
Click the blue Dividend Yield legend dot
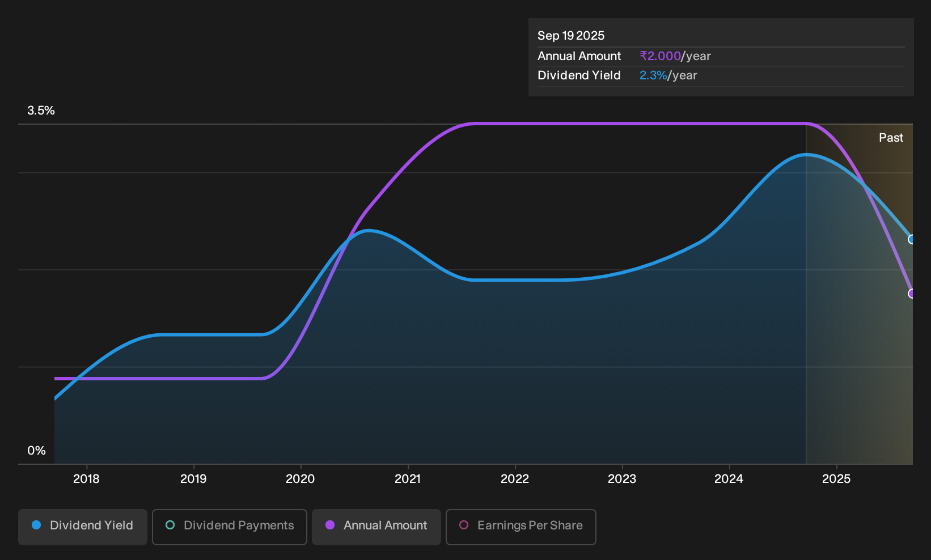click(x=36, y=525)
